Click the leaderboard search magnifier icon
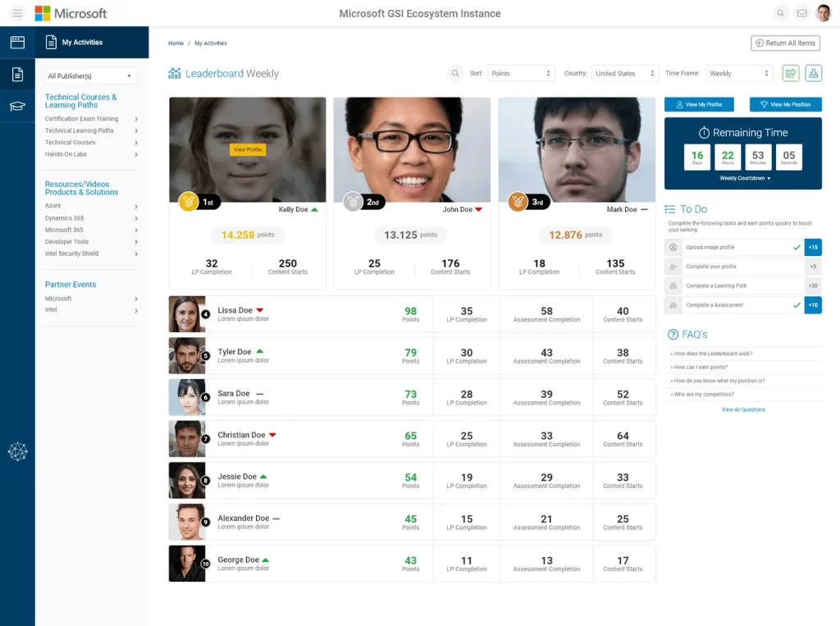The height and width of the screenshot is (626, 840). point(455,73)
